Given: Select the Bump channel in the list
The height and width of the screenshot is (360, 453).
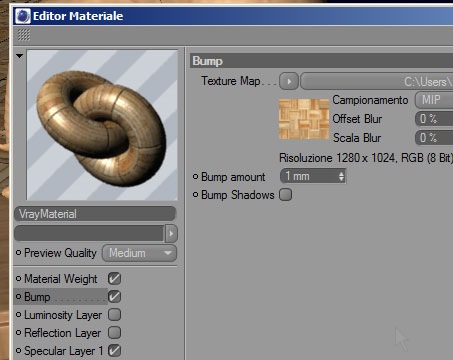Looking at the screenshot, I should pos(37,297).
